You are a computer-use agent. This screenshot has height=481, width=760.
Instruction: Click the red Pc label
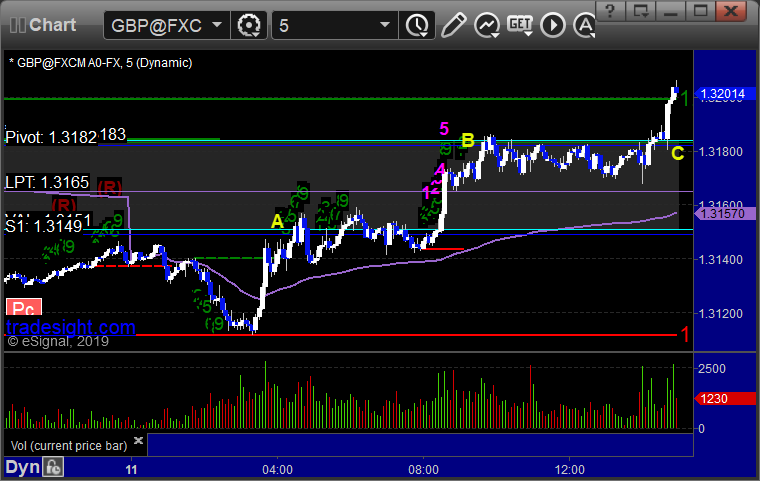tap(24, 307)
